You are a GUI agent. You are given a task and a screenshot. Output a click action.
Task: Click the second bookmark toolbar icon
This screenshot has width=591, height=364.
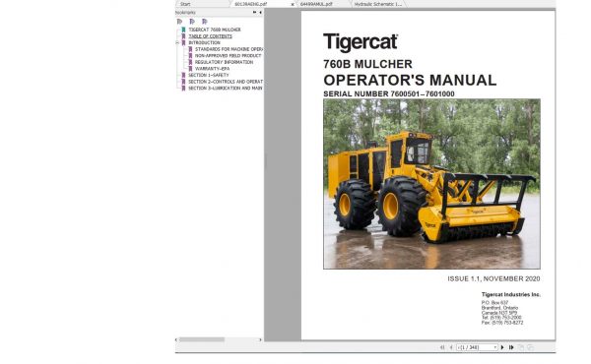click(x=192, y=22)
